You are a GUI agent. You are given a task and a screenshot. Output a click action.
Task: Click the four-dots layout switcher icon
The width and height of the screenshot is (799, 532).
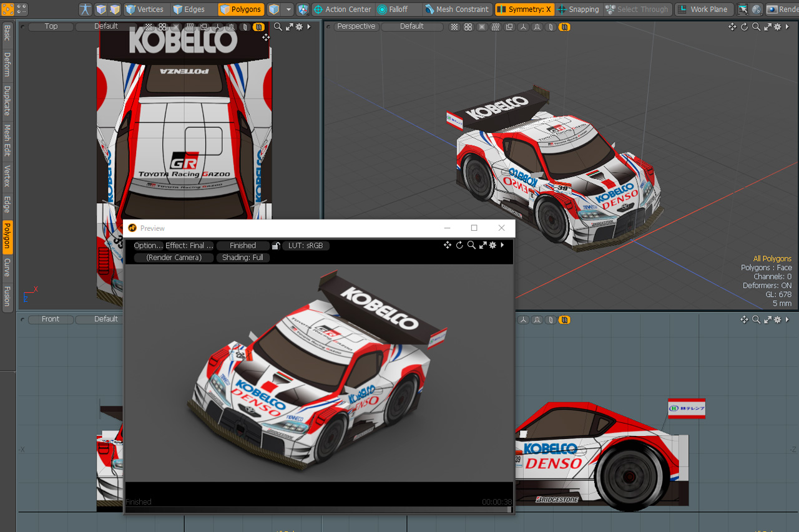pyautogui.click(x=22, y=9)
